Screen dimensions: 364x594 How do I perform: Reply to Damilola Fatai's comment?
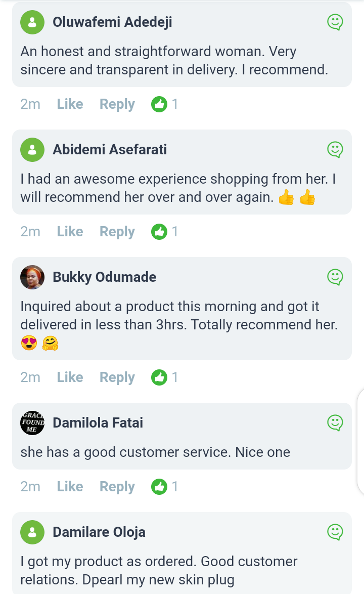point(117,487)
